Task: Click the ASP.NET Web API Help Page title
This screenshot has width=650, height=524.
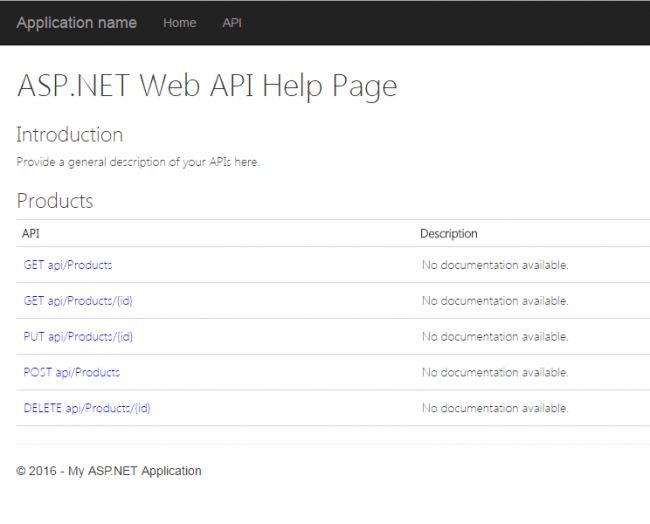Action: click(x=207, y=86)
